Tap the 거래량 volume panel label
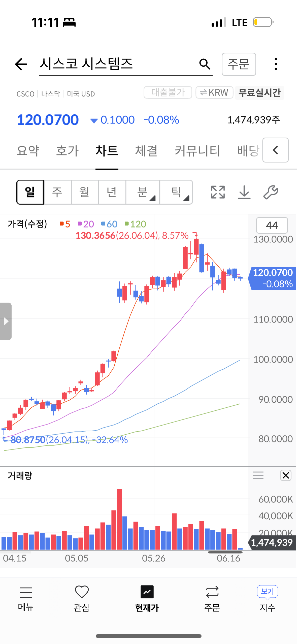This screenshot has height=644, width=297. pyautogui.click(x=20, y=476)
